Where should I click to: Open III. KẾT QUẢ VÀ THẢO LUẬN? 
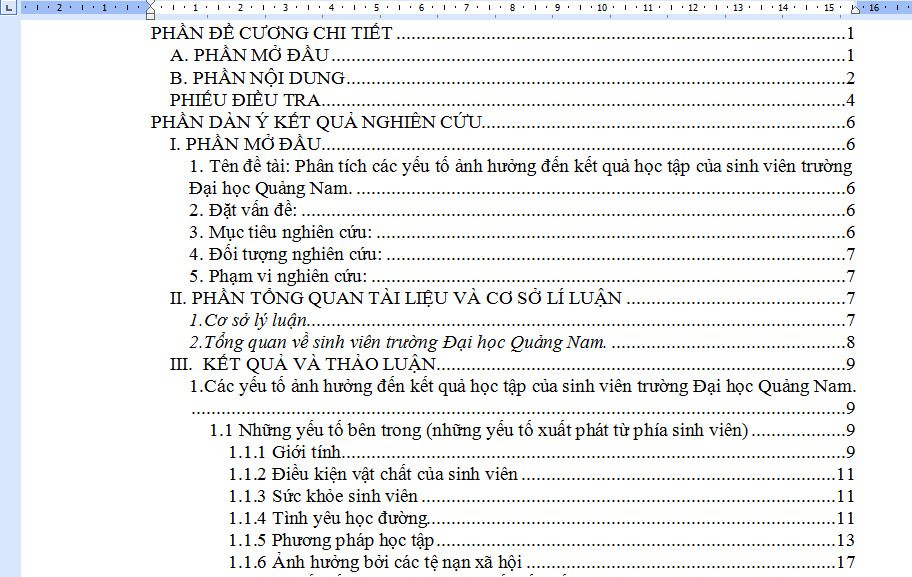[x=303, y=364]
